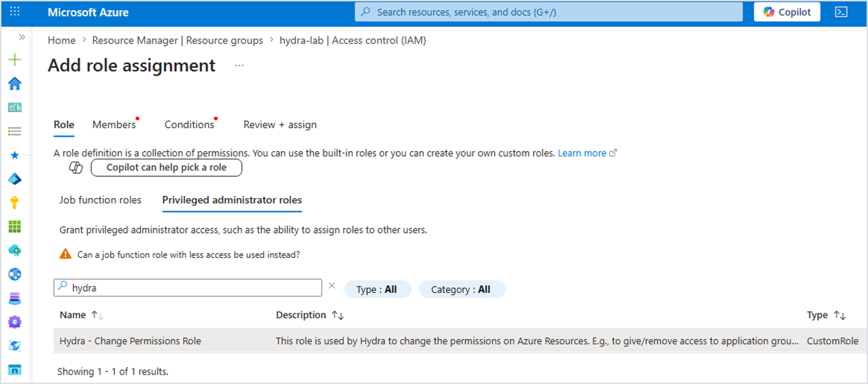This screenshot has height=384, width=868.
Task: Open the Azure portal apps grid menu
Action: point(15,12)
